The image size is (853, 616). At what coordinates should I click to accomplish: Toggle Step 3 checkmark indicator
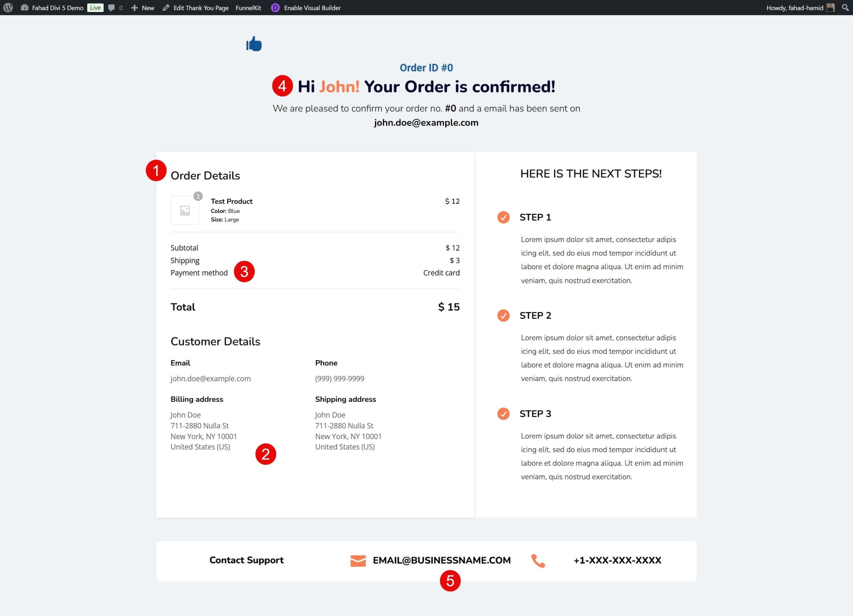[505, 413]
